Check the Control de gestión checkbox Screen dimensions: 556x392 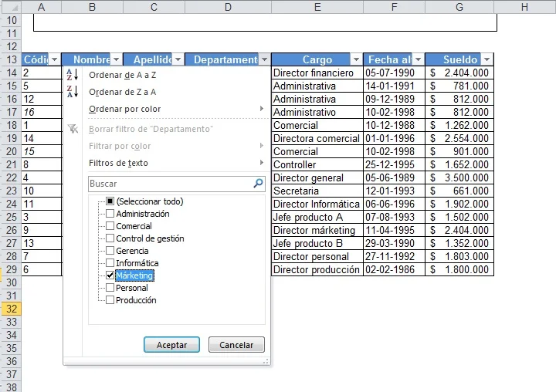[110, 238]
